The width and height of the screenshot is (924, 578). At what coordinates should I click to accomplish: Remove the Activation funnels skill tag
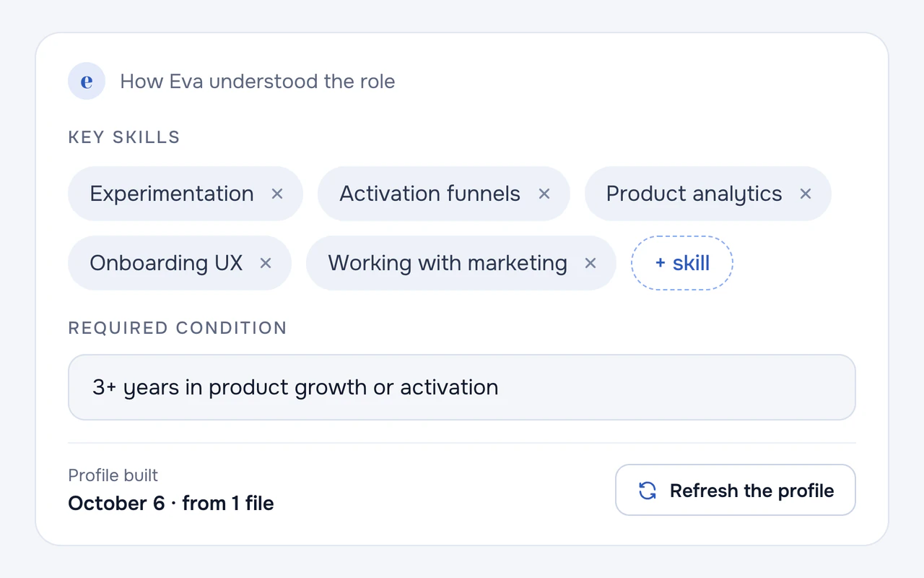coord(544,194)
